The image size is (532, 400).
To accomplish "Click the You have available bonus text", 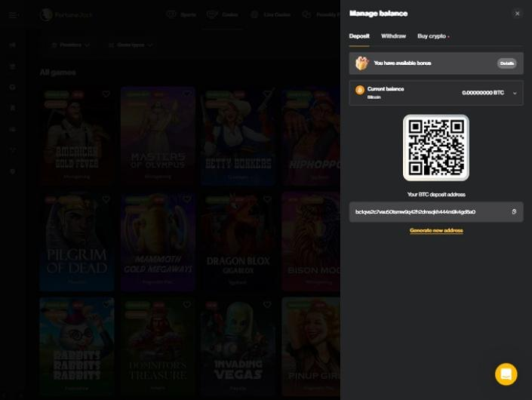I will (x=402, y=63).
